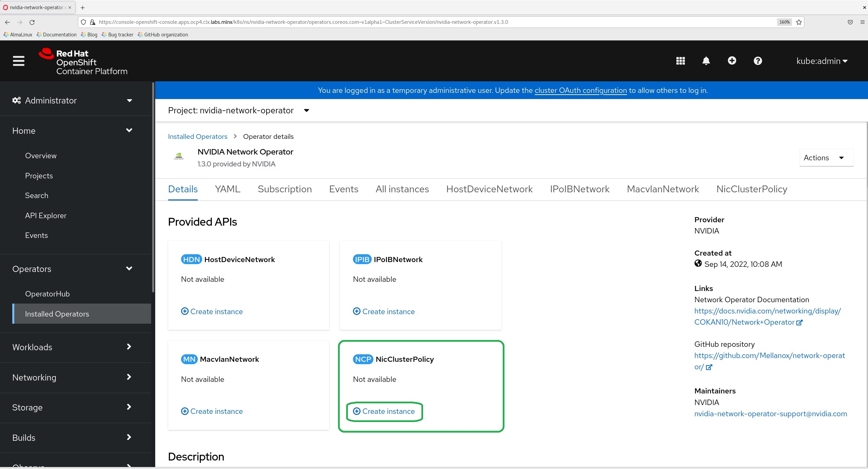The height and width of the screenshot is (469, 868).
Task: Open the Pocket save icon in browser toolbar
Action: pyautogui.click(x=850, y=22)
